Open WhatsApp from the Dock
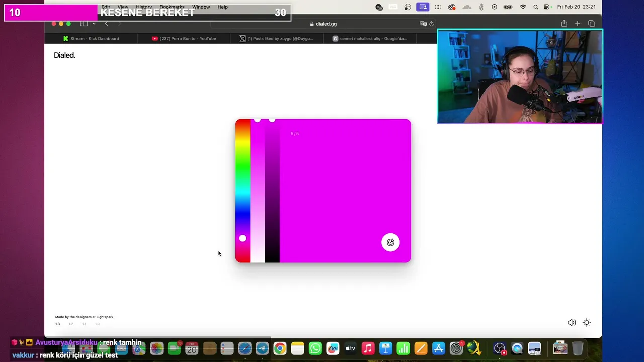Image resolution: width=644 pixels, height=362 pixels. pyautogui.click(x=315, y=348)
